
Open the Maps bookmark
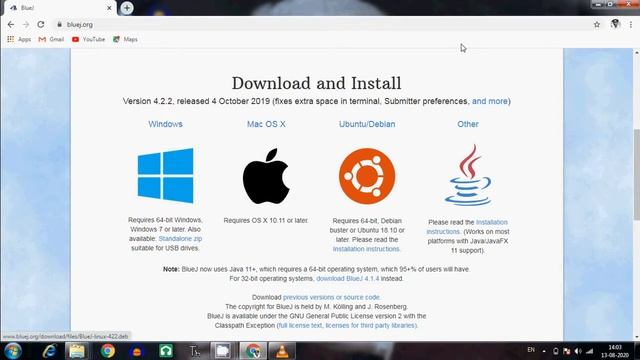click(125, 39)
